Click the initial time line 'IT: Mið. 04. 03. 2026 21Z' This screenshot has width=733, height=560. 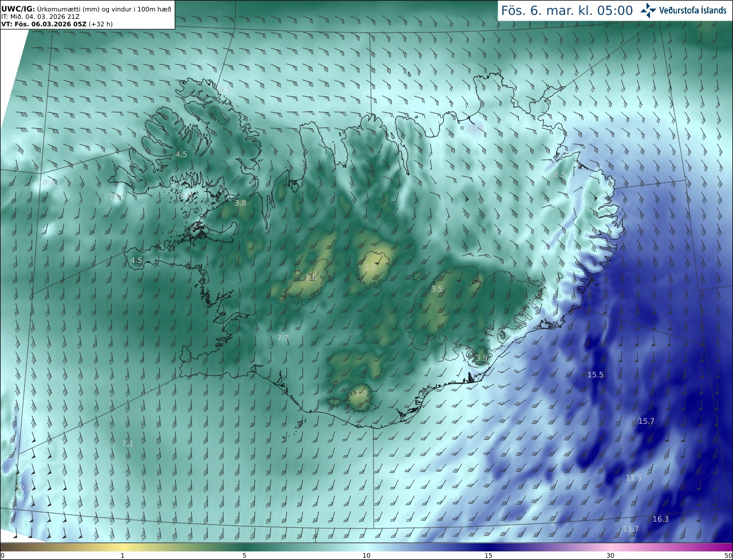[40, 17]
